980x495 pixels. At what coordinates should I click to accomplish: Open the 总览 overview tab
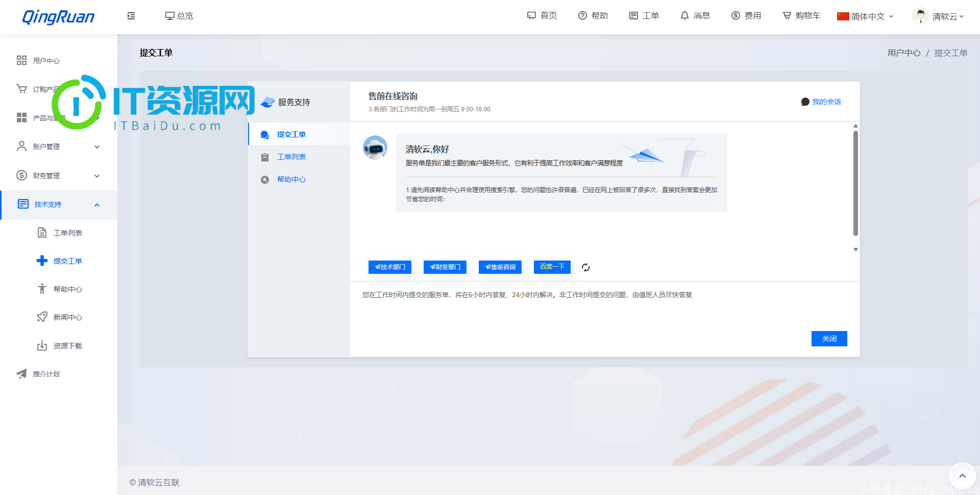point(179,16)
